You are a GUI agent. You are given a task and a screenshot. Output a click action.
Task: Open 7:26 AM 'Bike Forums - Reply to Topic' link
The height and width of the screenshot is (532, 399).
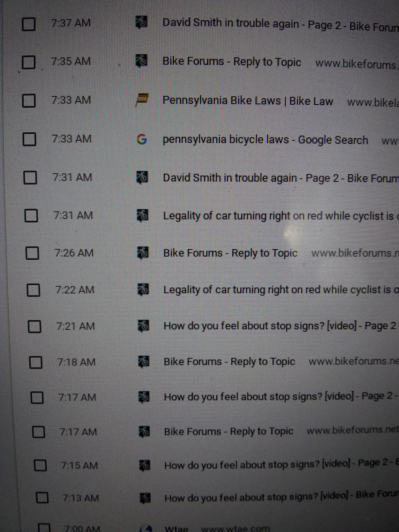[x=230, y=253]
